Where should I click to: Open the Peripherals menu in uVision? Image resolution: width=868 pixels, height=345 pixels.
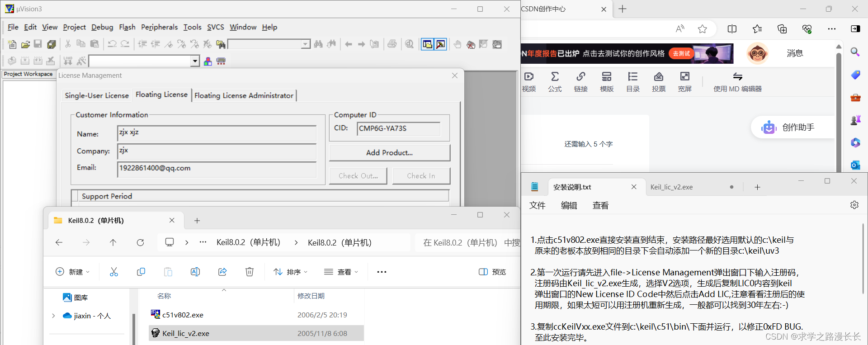pyautogui.click(x=159, y=27)
